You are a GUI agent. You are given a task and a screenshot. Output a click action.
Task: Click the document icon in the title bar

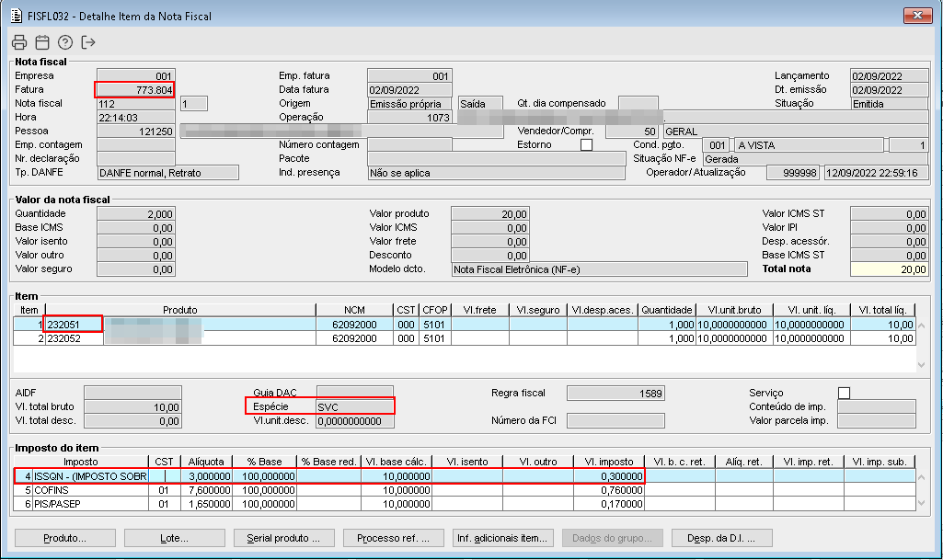tap(16, 15)
